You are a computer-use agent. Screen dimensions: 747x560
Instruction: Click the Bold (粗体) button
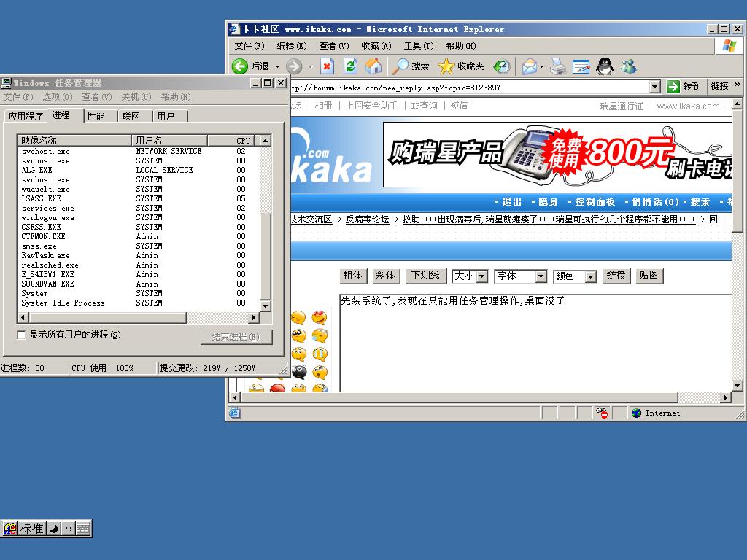353,276
